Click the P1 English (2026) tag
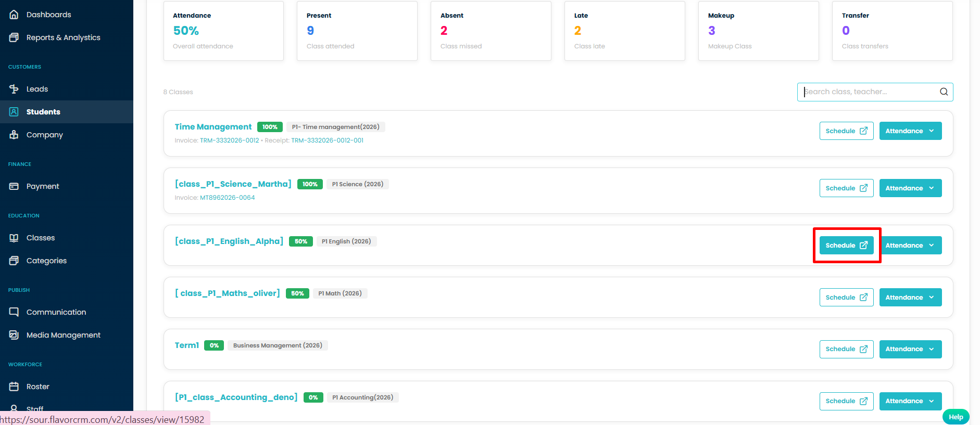The width and height of the screenshot is (980, 425). click(x=346, y=241)
